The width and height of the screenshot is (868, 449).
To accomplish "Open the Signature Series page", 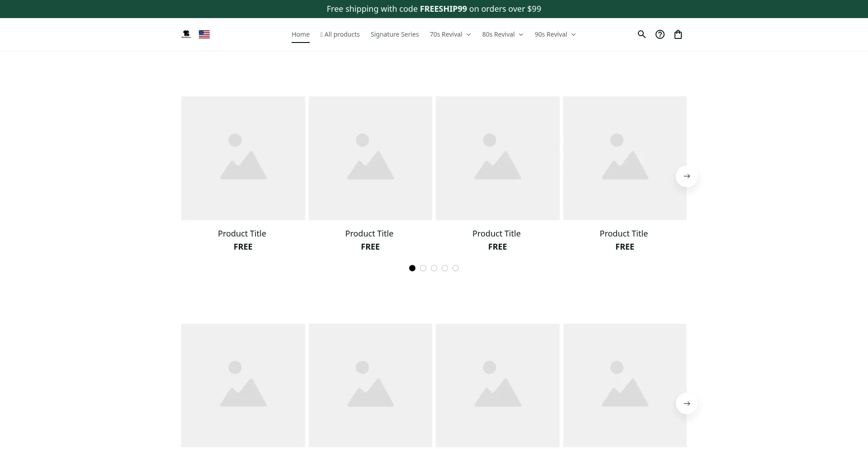I will (x=394, y=34).
